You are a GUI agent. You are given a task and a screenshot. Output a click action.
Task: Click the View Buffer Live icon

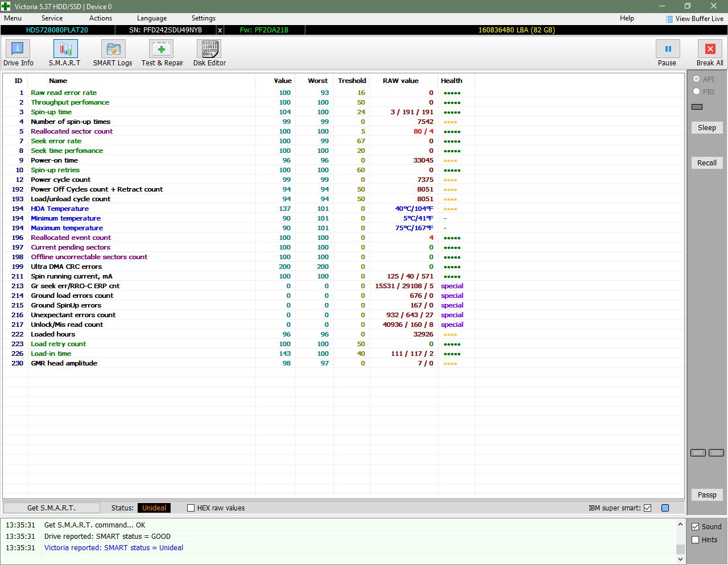[x=669, y=19]
